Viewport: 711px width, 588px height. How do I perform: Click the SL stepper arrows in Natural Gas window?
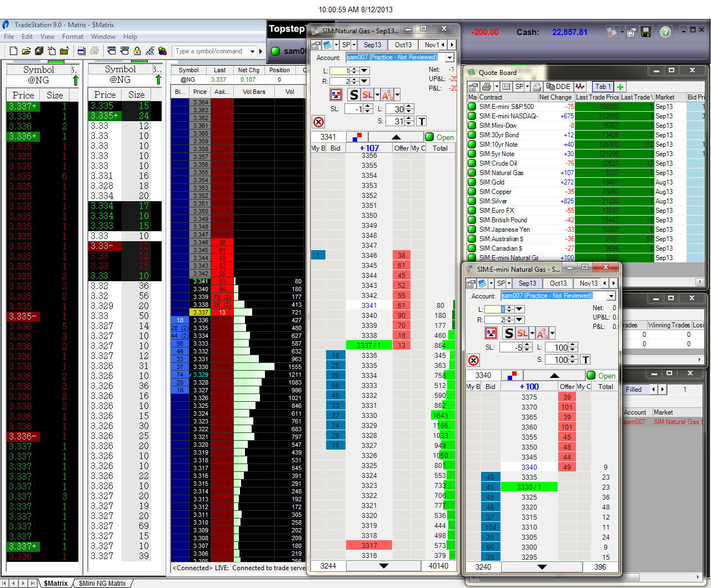[367, 109]
